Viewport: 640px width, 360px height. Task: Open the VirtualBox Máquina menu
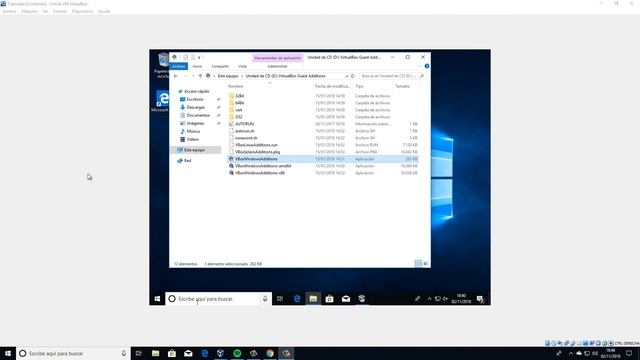29,11
